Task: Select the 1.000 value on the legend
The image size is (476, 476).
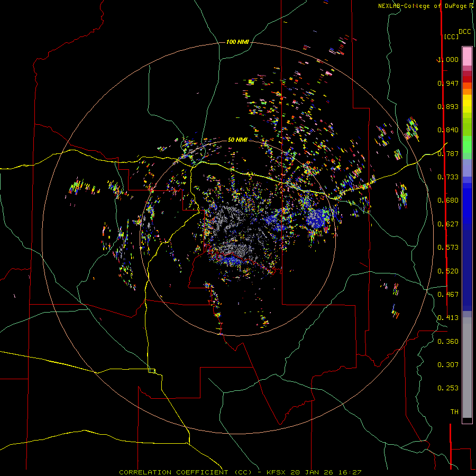Action: [448, 59]
